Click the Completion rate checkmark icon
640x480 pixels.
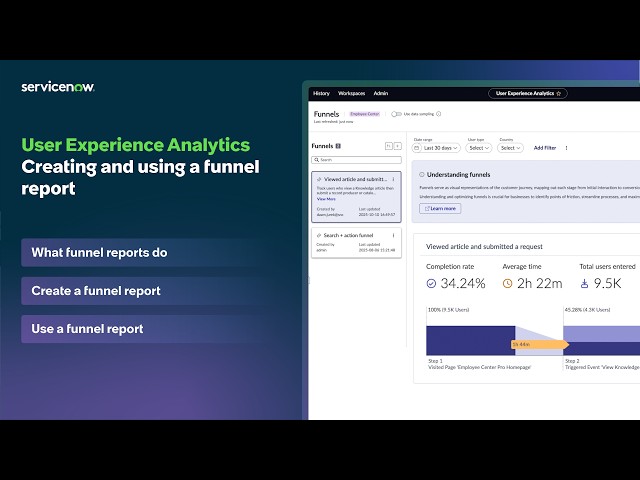pyautogui.click(x=431, y=283)
